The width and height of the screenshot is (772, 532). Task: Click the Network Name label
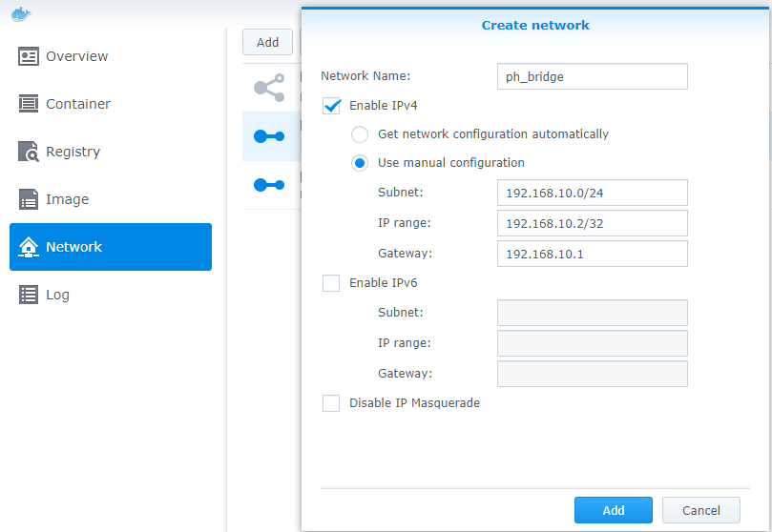point(365,76)
